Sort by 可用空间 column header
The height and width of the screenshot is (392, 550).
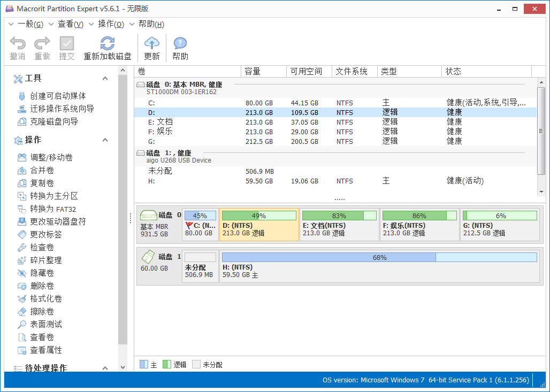click(306, 72)
